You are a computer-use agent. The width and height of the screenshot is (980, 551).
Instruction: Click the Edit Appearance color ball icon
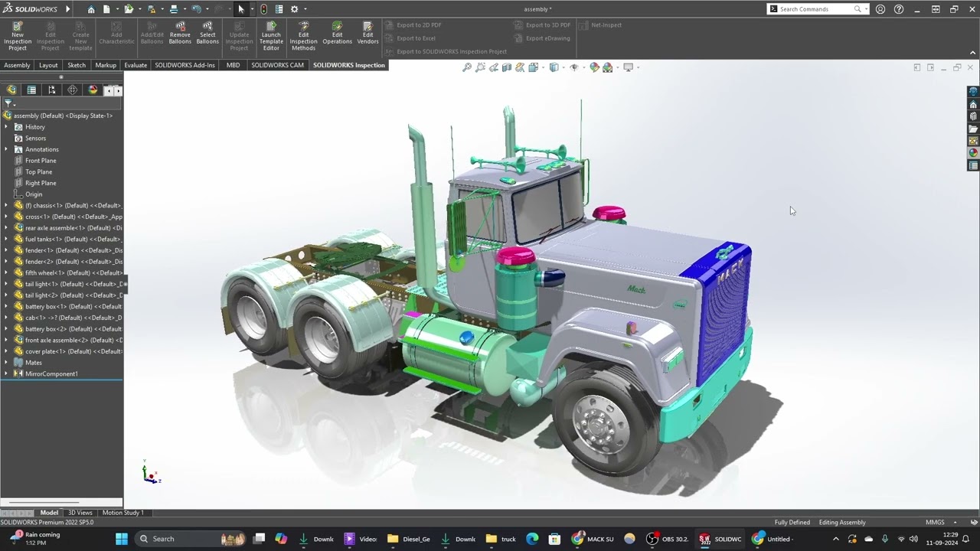point(594,67)
